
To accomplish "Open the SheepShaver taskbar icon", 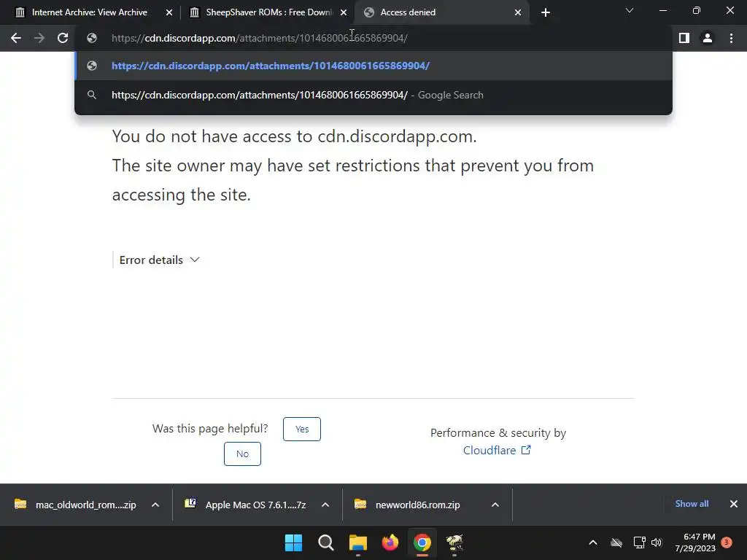I will point(454,542).
